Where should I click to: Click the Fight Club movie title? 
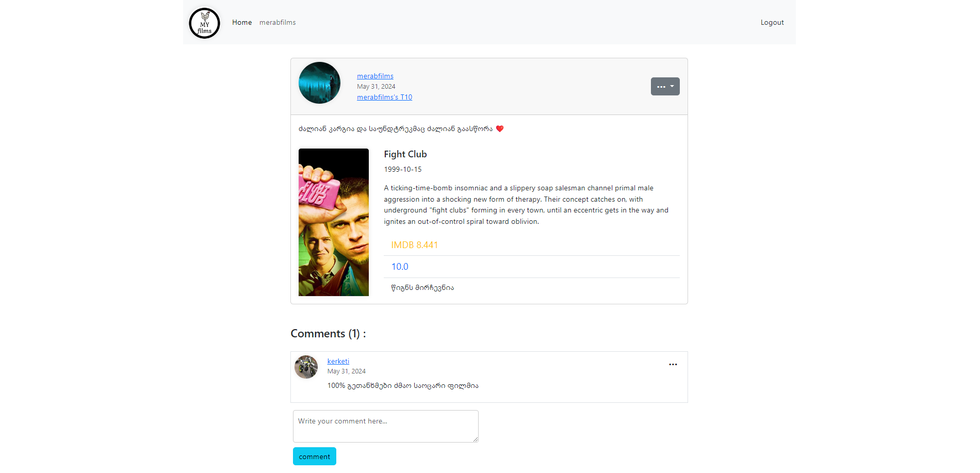(405, 154)
